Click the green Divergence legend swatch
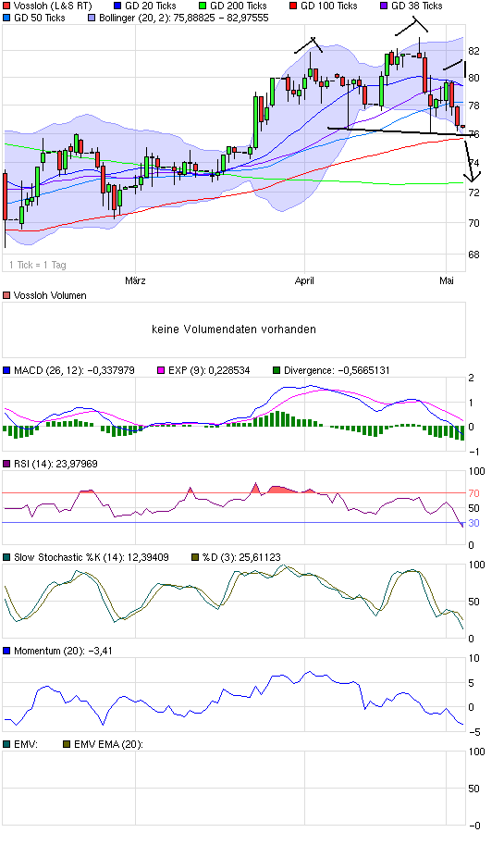Image resolution: width=504 pixels, height=845 pixels. [x=277, y=370]
